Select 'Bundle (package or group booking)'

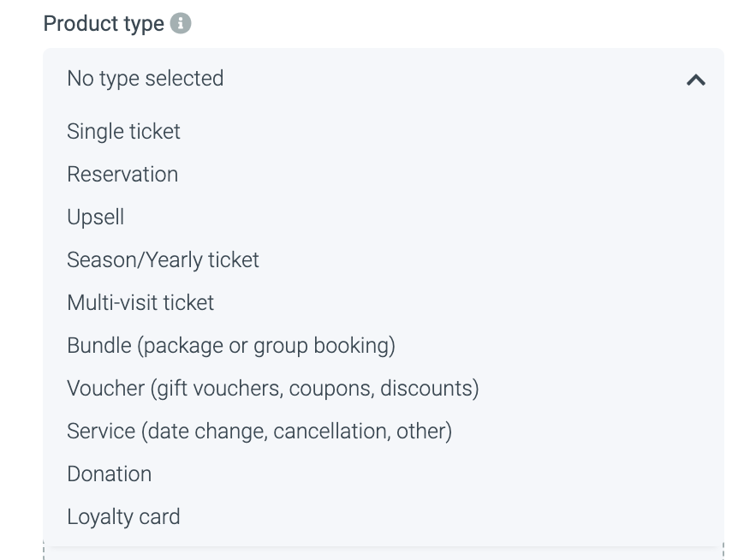(231, 346)
